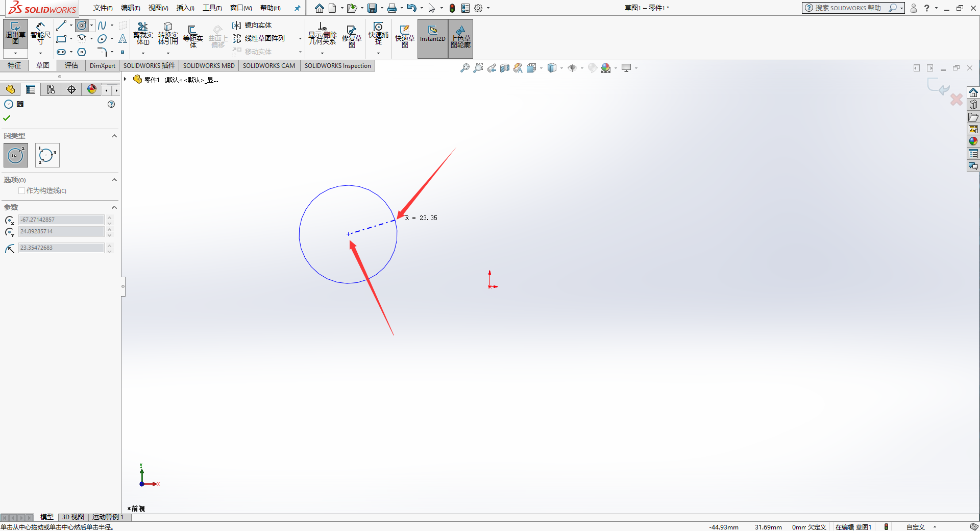980x531 pixels.
Task: Switch to ConfigurationManager tab
Action: tap(51, 89)
